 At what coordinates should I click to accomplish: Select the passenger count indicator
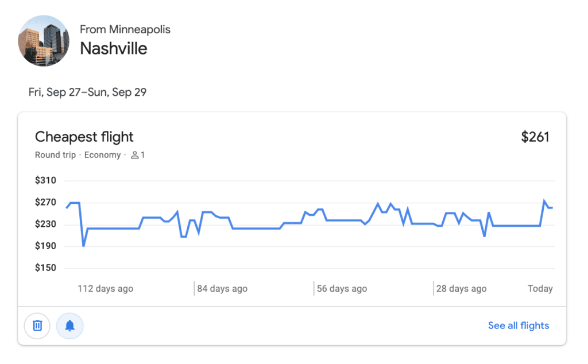click(x=138, y=154)
